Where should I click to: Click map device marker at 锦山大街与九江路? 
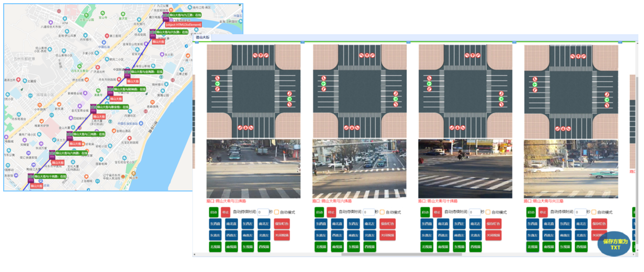point(166,16)
